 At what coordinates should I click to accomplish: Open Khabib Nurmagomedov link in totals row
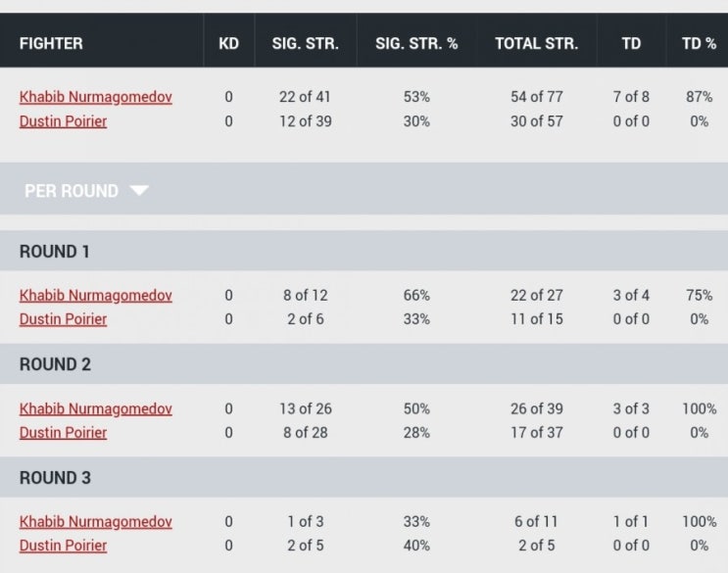click(96, 97)
